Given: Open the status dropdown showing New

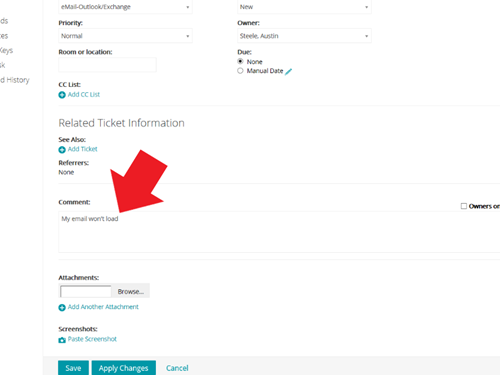Looking at the screenshot, I should tap(304, 7).
